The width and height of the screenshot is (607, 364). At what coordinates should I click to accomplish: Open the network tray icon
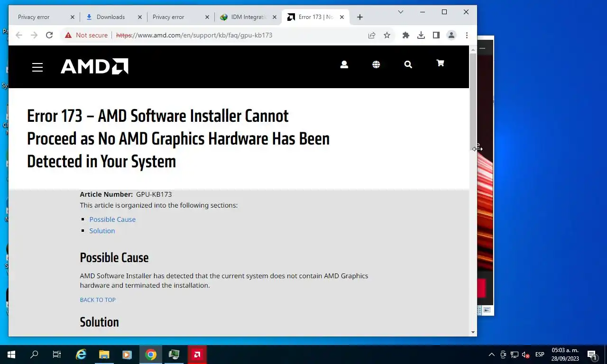[515, 355]
